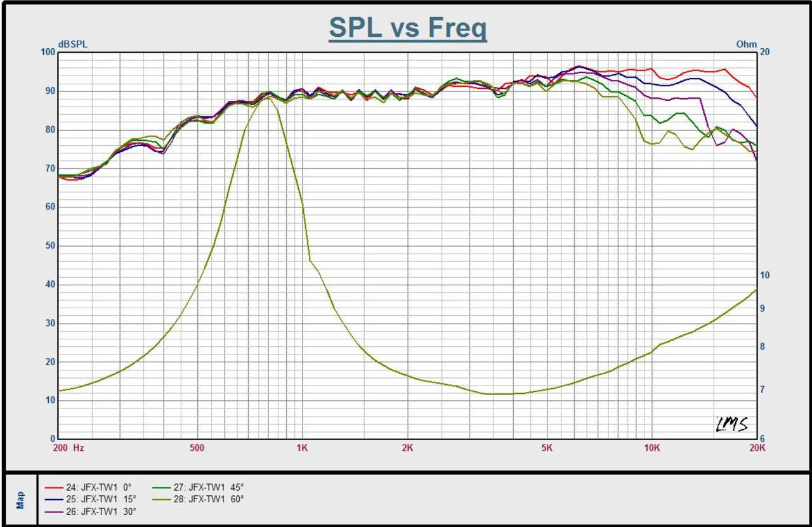Click the 2K frequency axis label
This screenshot has height=527, width=812.
click(407, 448)
